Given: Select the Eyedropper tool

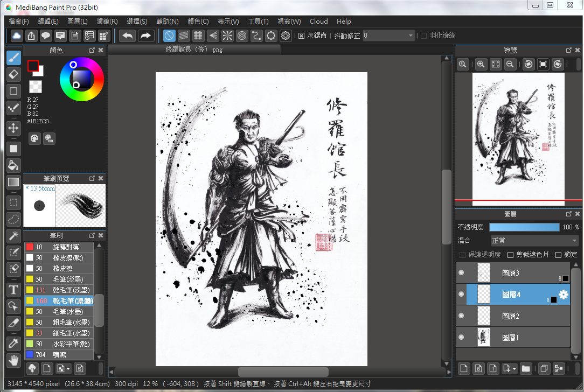Looking at the screenshot, I should pyautogui.click(x=13, y=343).
